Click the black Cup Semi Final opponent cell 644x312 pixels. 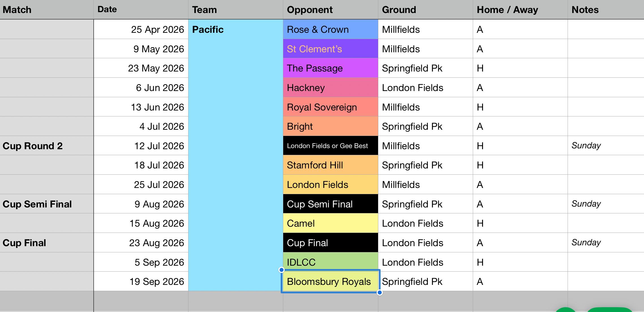click(x=330, y=204)
